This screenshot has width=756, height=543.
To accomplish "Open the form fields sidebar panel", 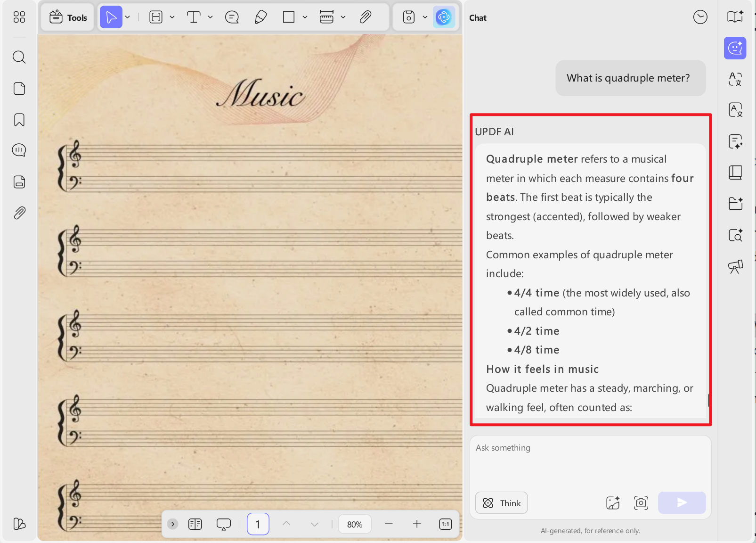I will (x=19, y=182).
